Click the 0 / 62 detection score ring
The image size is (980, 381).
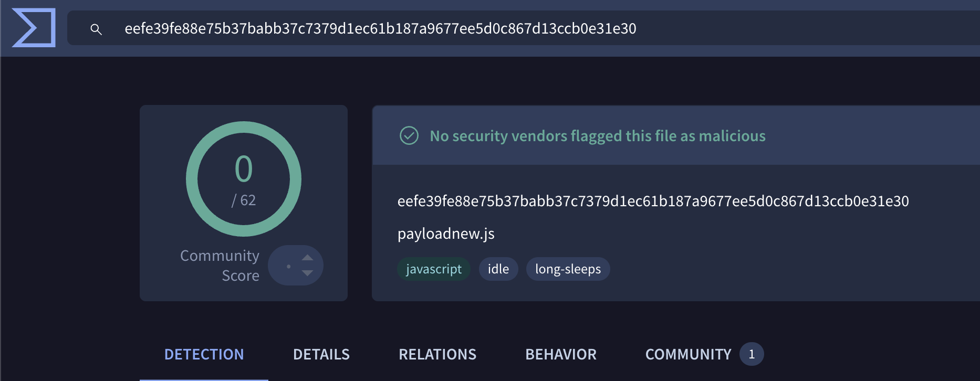tap(244, 179)
